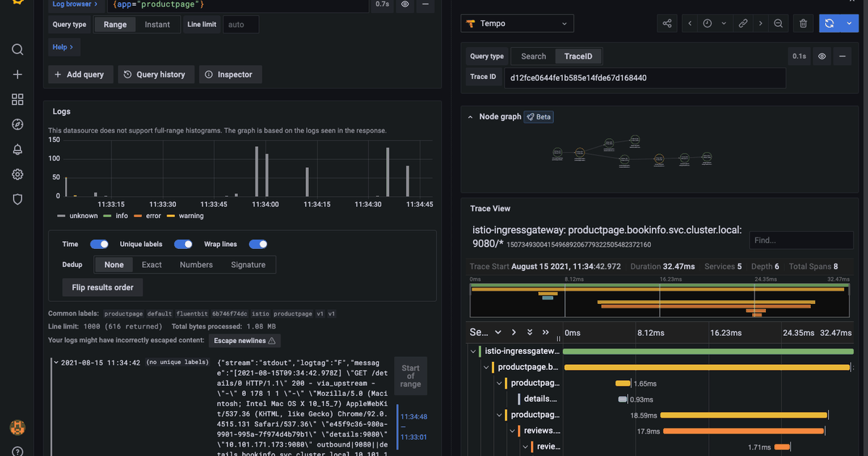The image size is (868, 456).
Task: Click Flip results order button
Action: pos(103,287)
